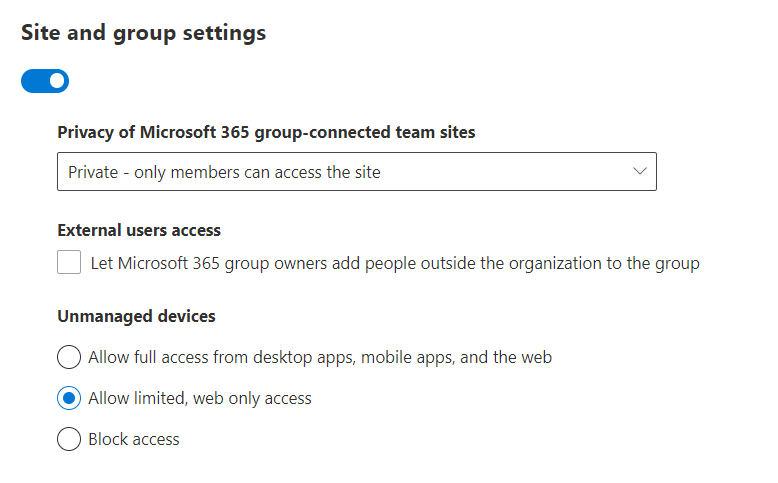The width and height of the screenshot is (778, 483).
Task: Click the 'External users access' section label
Action: [139, 230]
